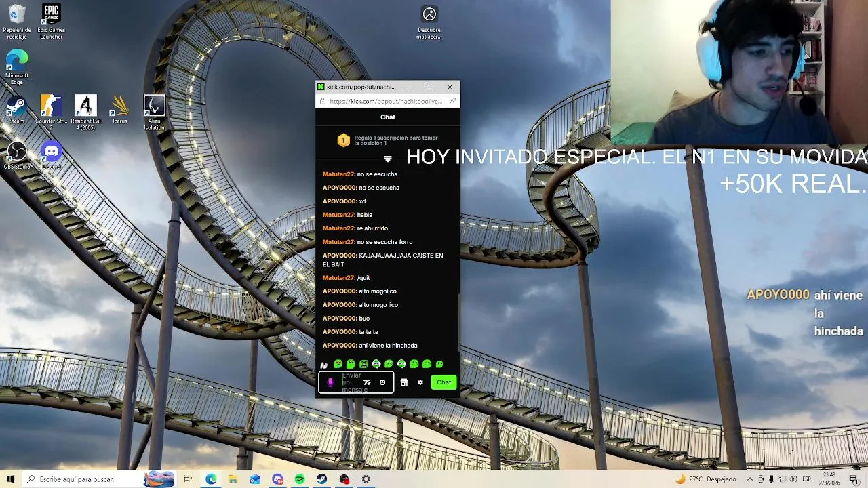This screenshot has height=488, width=868.
Task: Click 'Escribe aquí para buscar' search box
Action: tap(98, 479)
